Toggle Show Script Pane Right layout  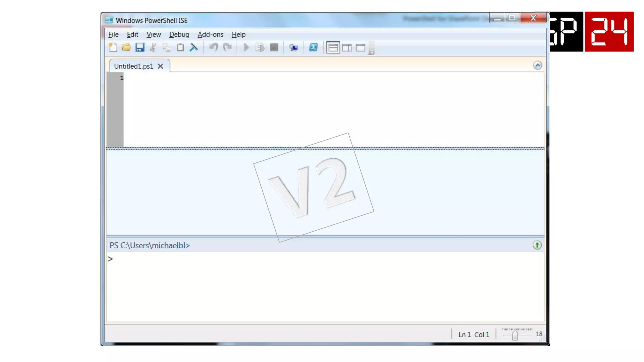347,47
